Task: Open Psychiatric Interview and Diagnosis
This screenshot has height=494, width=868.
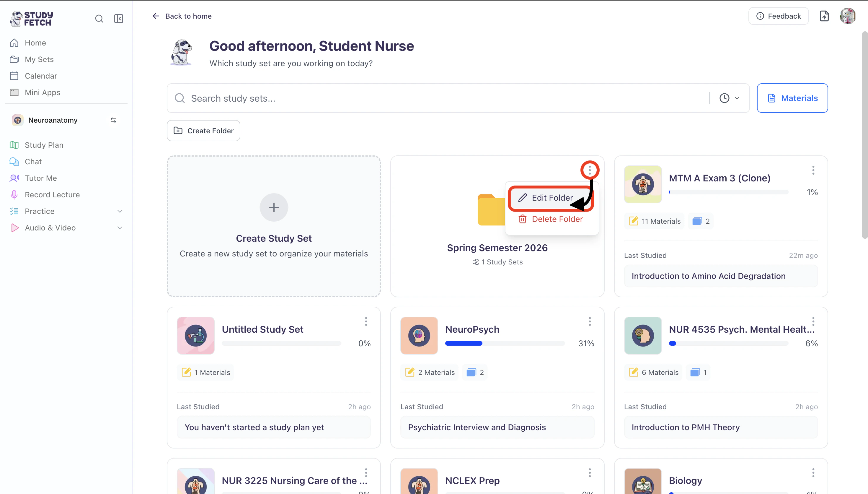Action: pos(497,428)
